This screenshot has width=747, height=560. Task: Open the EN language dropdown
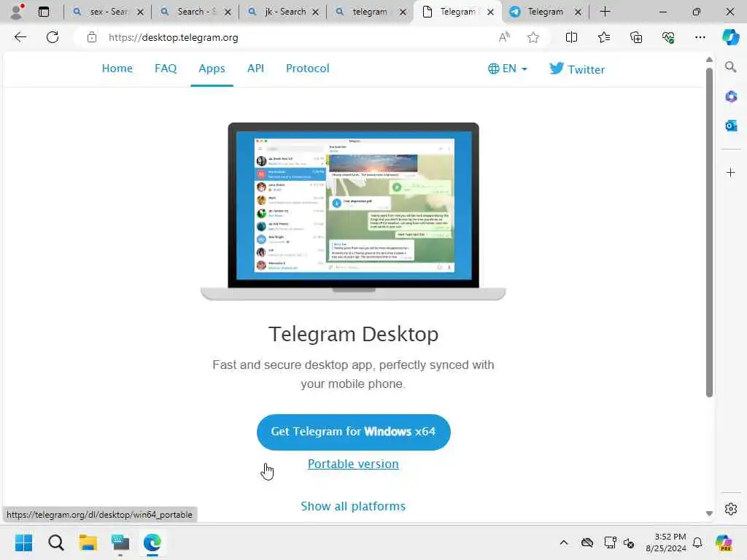point(508,69)
